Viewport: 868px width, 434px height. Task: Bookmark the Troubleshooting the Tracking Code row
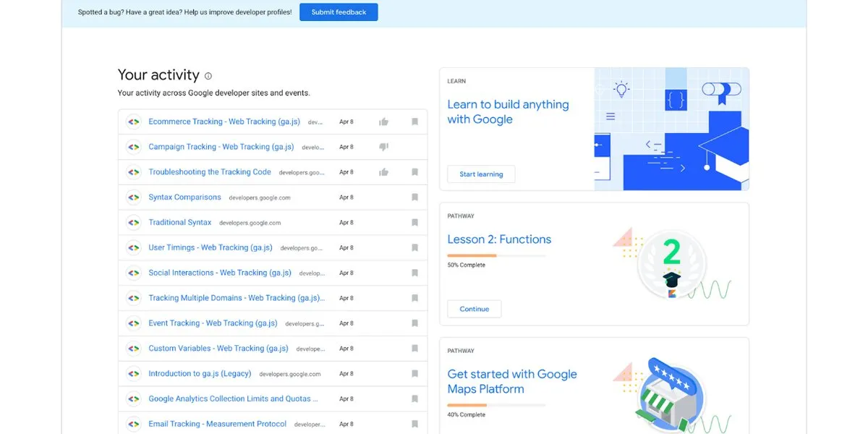[x=415, y=172]
